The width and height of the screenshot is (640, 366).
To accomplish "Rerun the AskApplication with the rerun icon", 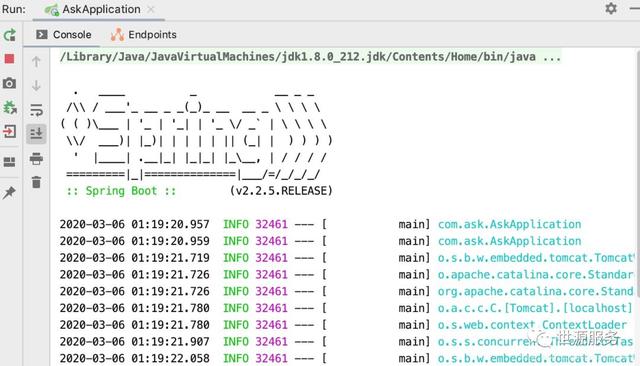I will coord(10,35).
